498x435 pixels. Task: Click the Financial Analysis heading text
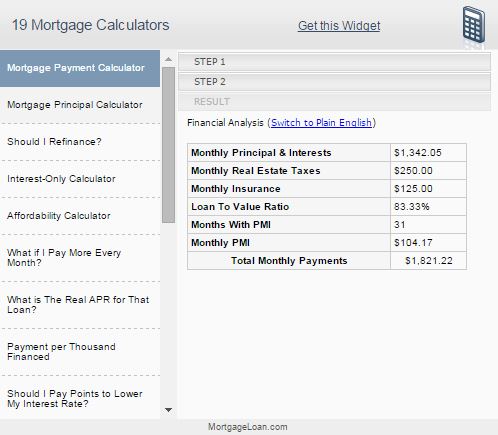click(225, 123)
